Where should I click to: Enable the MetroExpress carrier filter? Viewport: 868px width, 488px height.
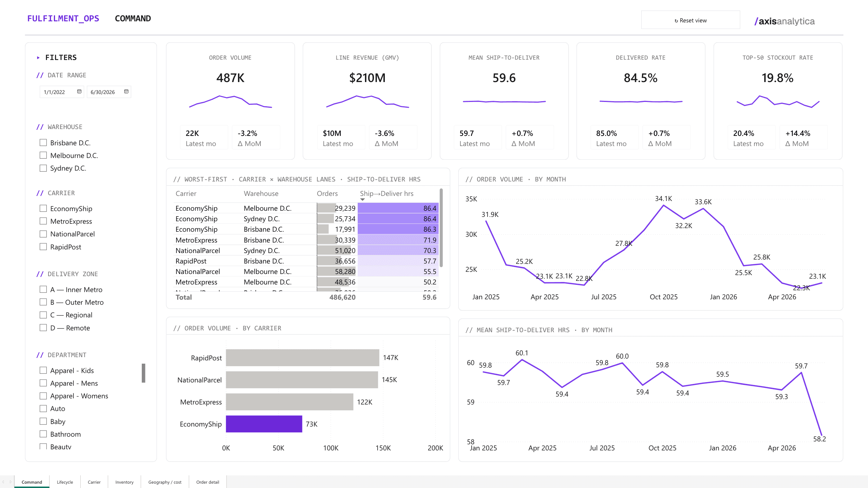(x=43, y=221)
